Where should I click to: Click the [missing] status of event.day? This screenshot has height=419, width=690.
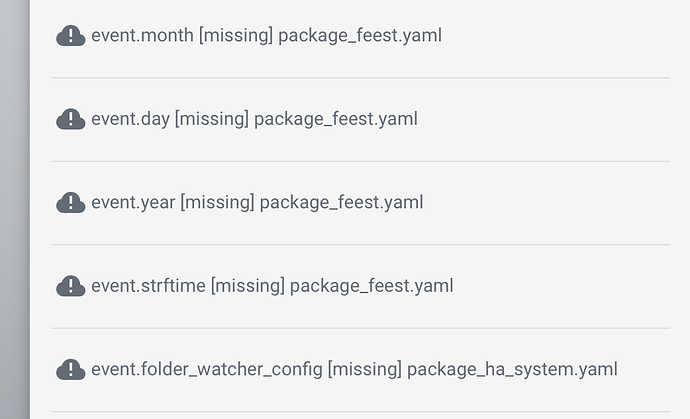coord(212,119)
